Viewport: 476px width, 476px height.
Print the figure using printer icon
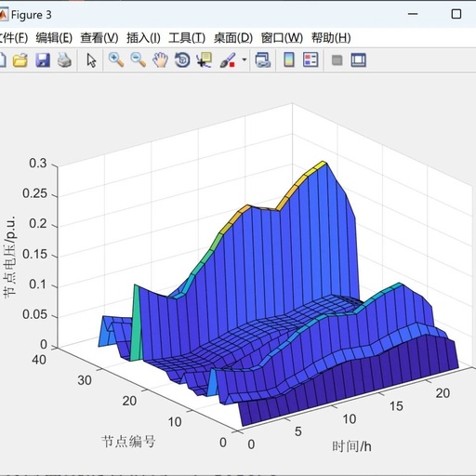click(64, 59)
